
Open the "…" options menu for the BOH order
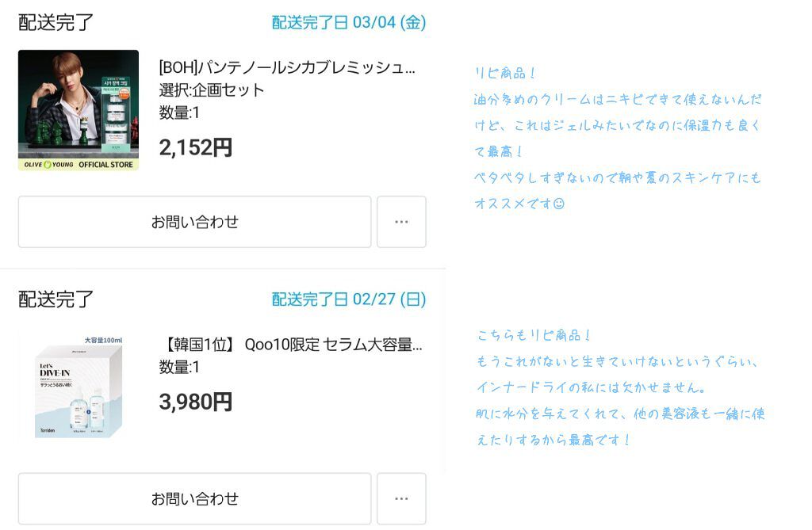pos(402,222)
